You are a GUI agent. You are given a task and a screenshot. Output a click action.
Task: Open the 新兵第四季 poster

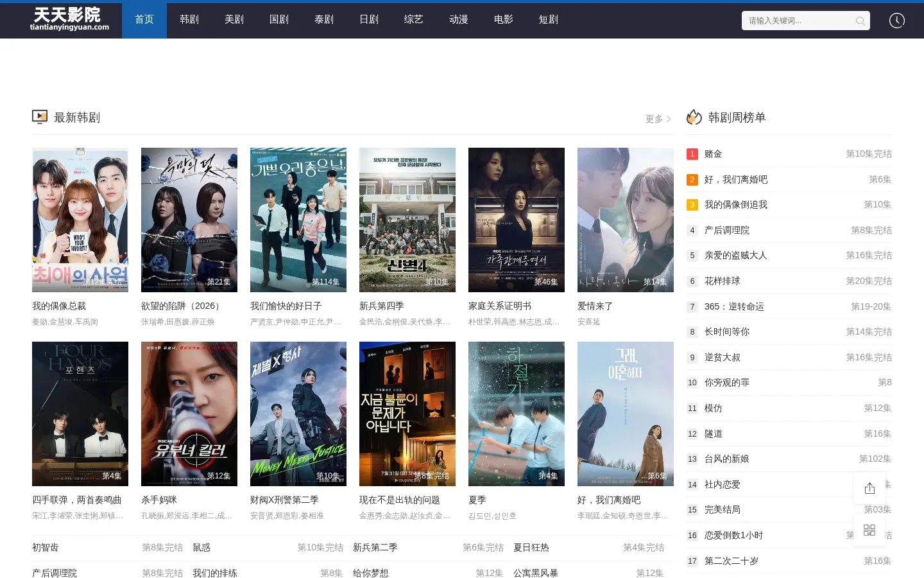[x=407, y=220]
